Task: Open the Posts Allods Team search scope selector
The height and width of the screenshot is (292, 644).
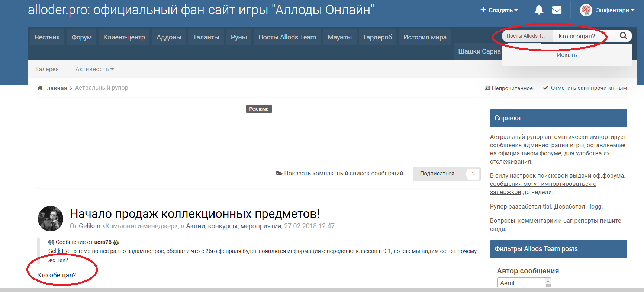Action: pos(527,36)
